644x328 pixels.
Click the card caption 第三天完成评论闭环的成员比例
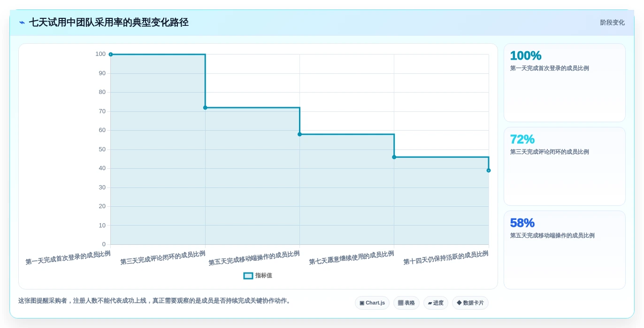point(550,152)
